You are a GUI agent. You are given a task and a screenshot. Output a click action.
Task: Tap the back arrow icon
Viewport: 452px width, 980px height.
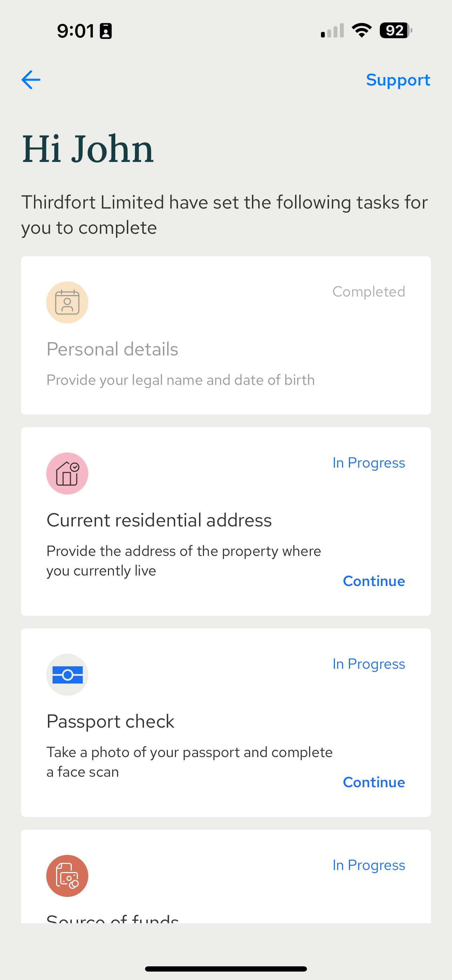click(x=31, y=80)
